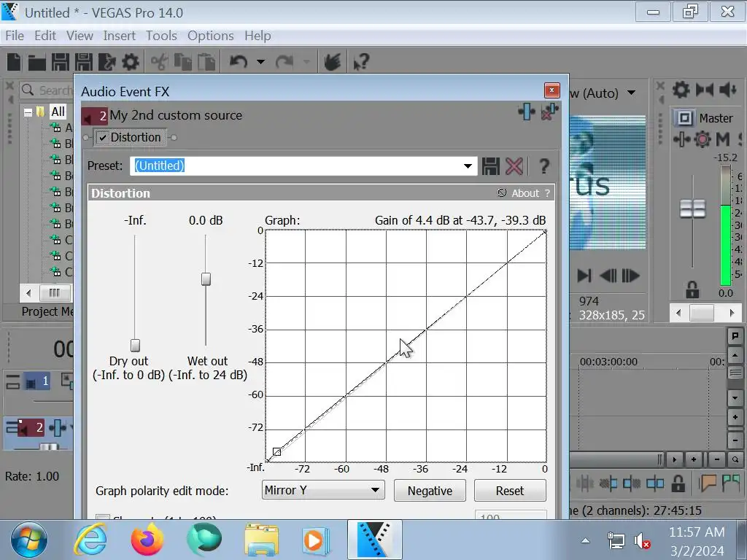Click the Render As toolbar icon
Screen dimensions: 747x560
click(x=107, y=62)
